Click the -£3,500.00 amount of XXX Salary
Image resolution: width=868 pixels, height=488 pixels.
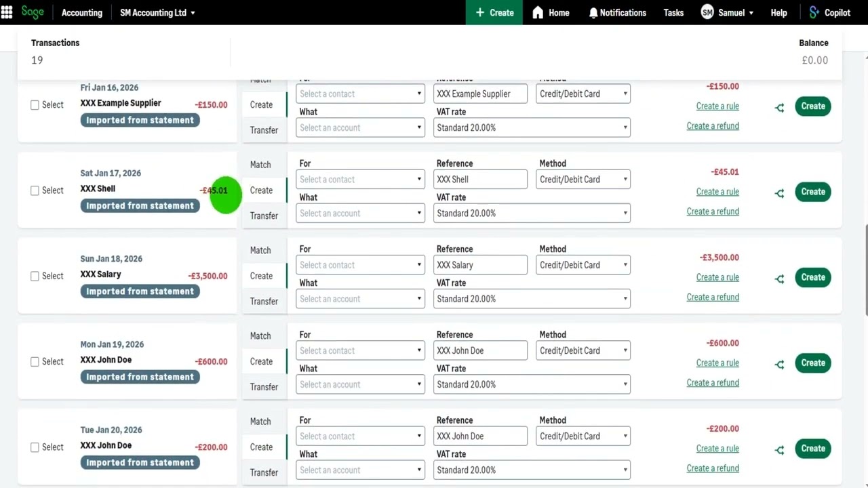[x=208, y=276]
